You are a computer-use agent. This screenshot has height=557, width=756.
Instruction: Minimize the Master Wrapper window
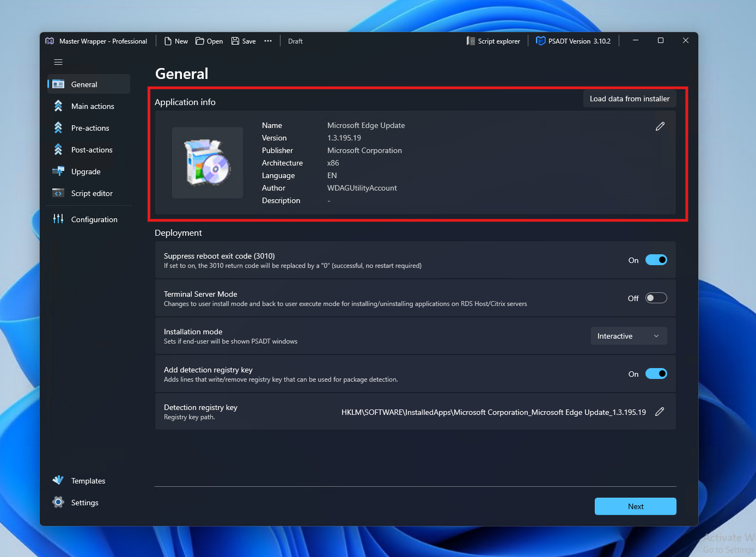[x=635, y=40]
